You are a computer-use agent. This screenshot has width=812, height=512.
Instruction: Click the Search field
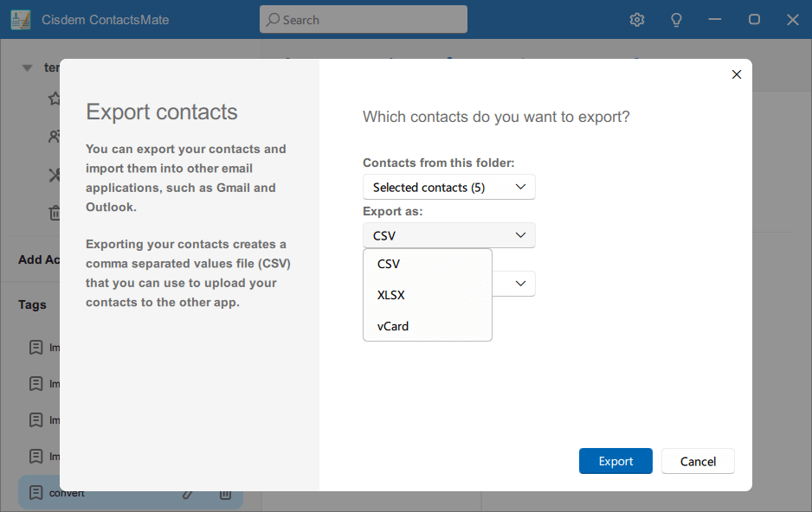(363, 19)
